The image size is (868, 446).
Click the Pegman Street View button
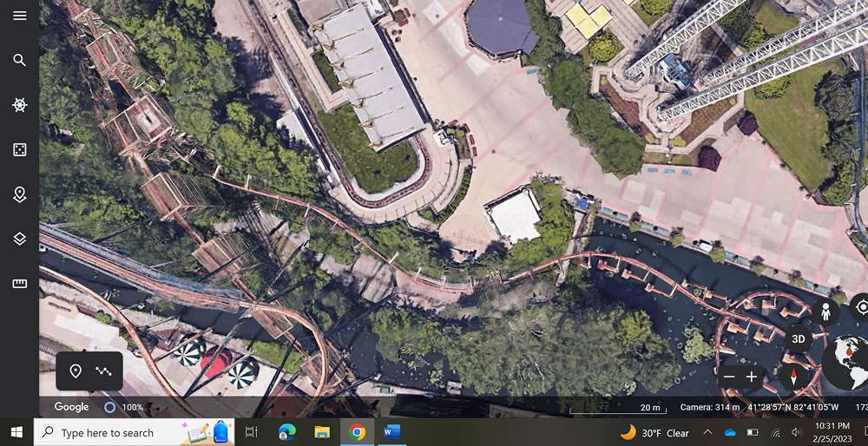point(827,312)
